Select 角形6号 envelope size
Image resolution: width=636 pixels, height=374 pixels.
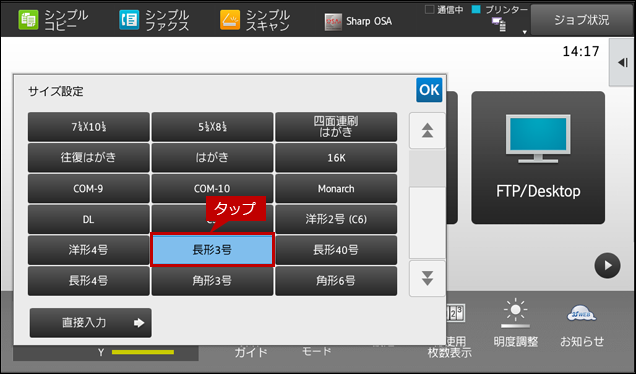click(x=336, y=281)
